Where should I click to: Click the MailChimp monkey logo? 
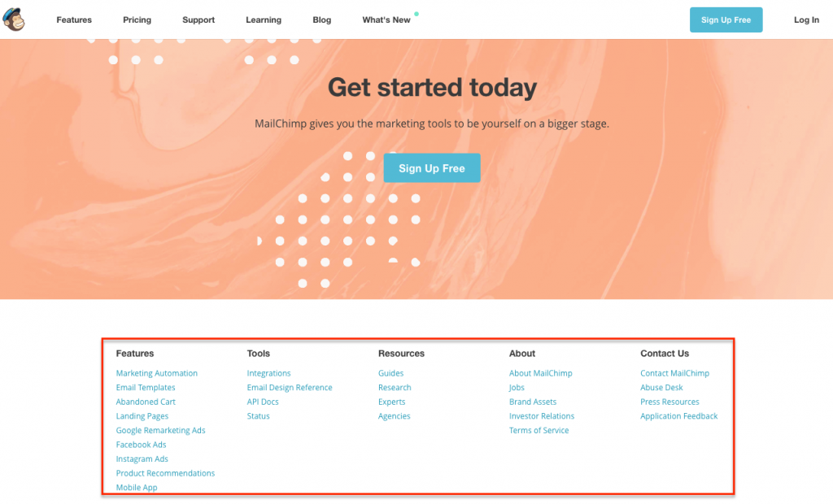coord(14,20)
